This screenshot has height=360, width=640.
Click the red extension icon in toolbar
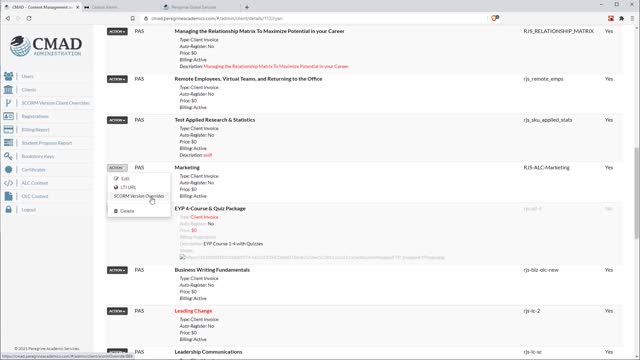pyautogui.click(x=611, y=18)
